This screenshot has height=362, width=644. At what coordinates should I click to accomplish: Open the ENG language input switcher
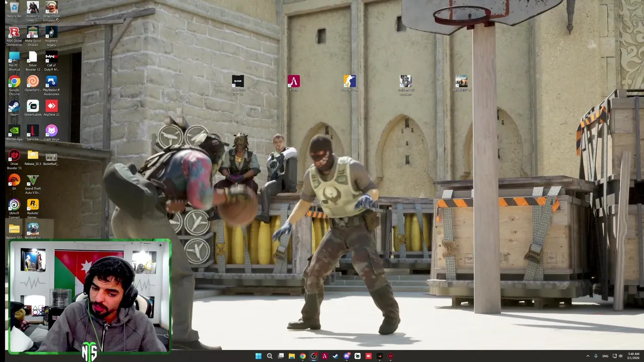tap(605, 356)
